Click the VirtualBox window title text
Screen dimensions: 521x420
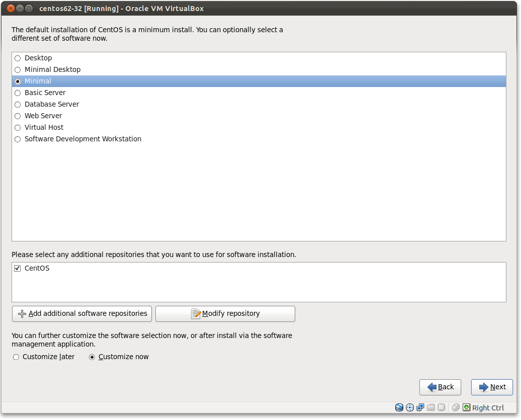(x=121, y=9)
